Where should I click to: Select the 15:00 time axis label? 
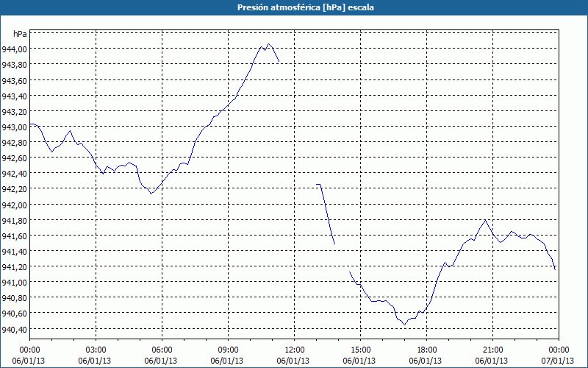[x=360, y=350]
